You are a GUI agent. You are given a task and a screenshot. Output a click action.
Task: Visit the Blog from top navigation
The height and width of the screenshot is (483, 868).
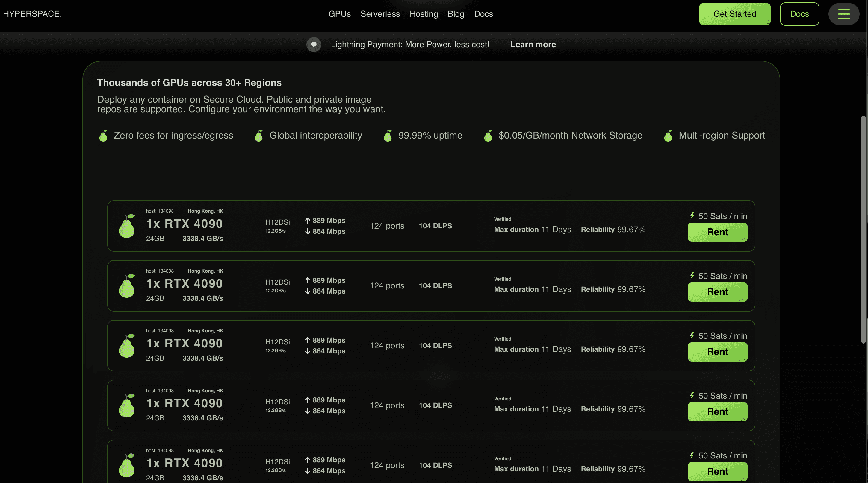click(456, 14)
